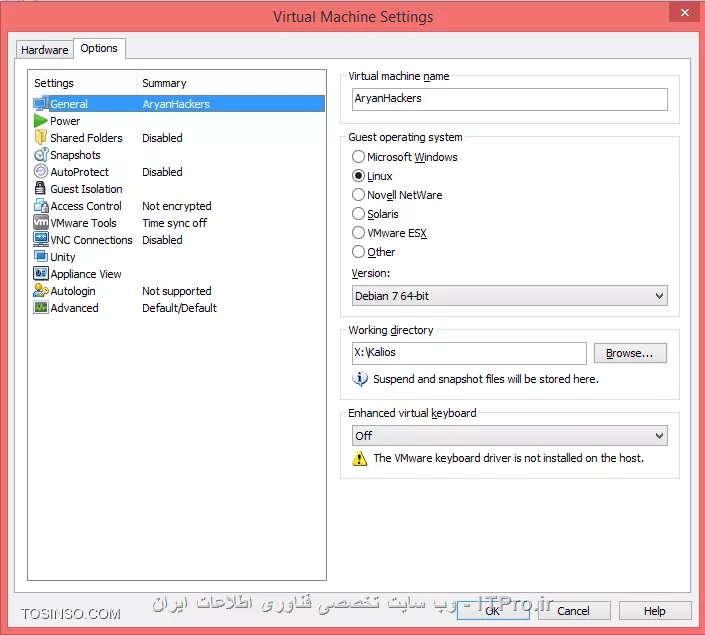
Task: Select Microsoft Windows guest OS
Action: coord(358,157)
